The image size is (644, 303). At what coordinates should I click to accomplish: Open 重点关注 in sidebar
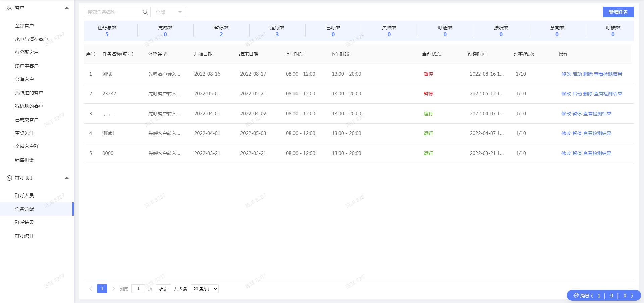pyautogui.click(x=24, y=133)
